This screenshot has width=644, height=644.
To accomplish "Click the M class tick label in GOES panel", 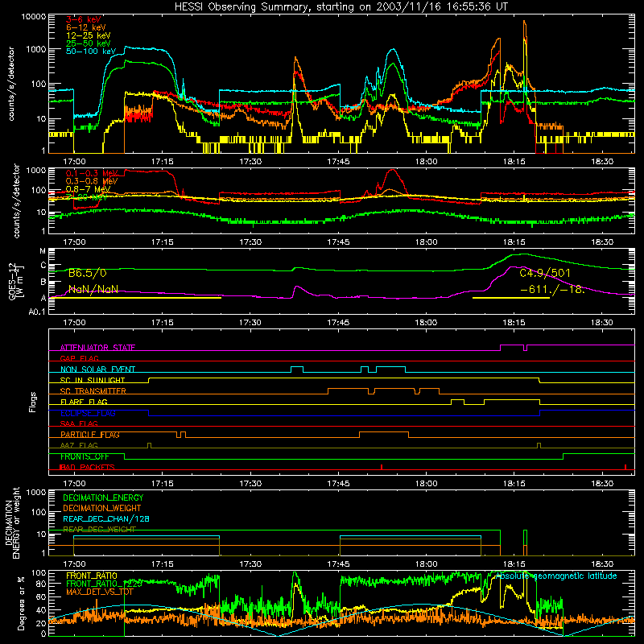I will click(x=43, y=251).
